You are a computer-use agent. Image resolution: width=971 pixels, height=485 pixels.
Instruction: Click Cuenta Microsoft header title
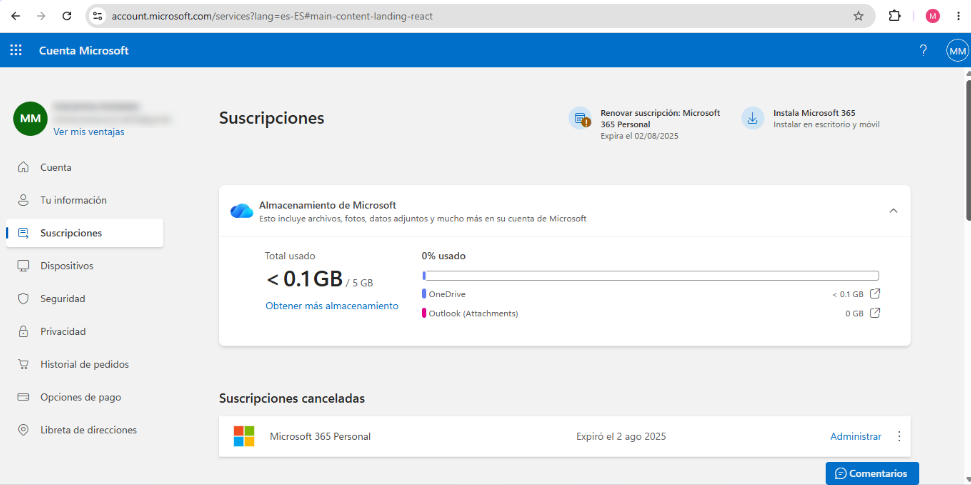tap(84, 51)
